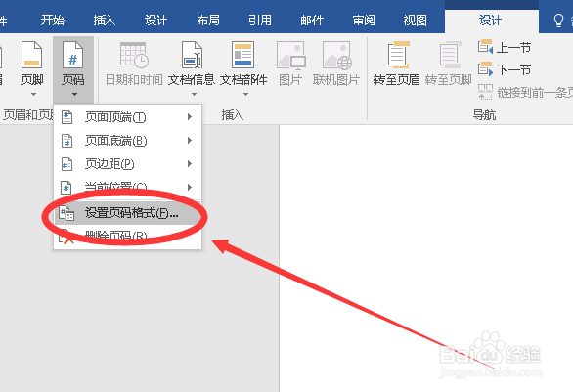
Task: Expand the 页脚 dropdown arrow
Action: point(33,94)
